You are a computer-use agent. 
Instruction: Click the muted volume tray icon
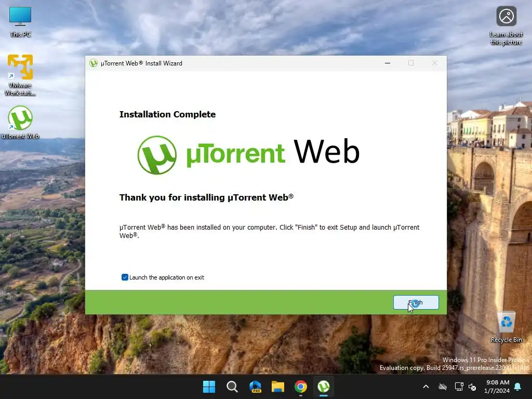[472, 387]
